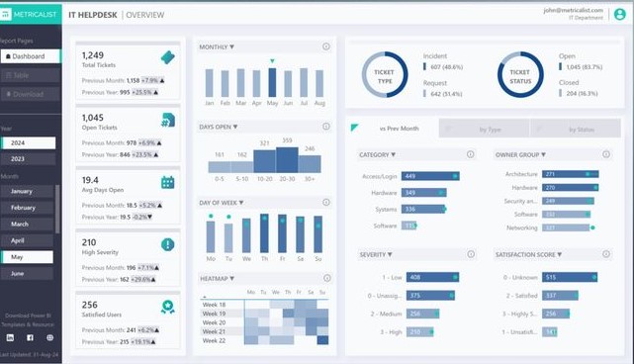The height and width of the screenshot is (364, 634).
Task: Click the teal flag icon beside vs Prev Month
Action: tap(355, 128)
